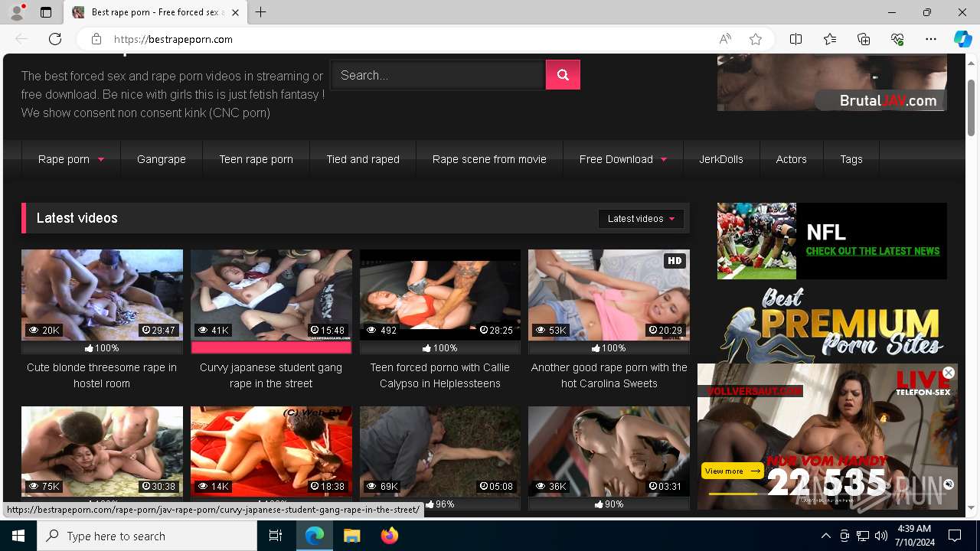Click the page scrollbar up arrow
Image resolution: width=980 pixels, height=551 pixels.
[x=972, y=63]
